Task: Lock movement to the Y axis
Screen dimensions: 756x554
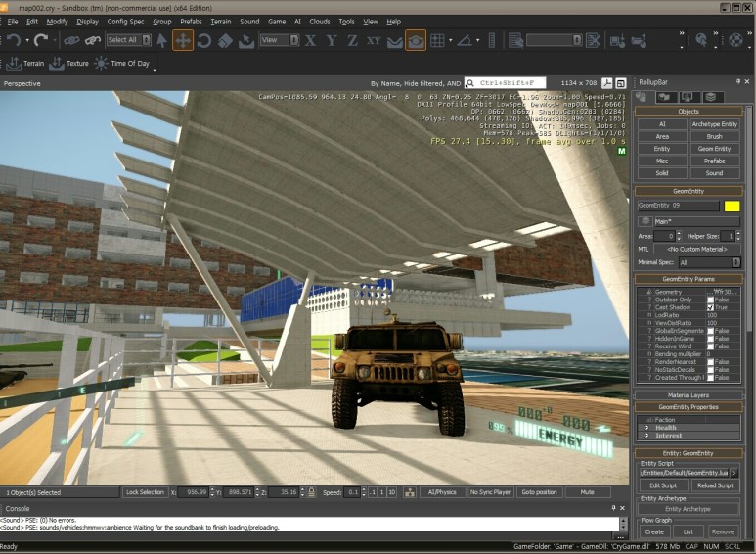Action: point(332,40)
